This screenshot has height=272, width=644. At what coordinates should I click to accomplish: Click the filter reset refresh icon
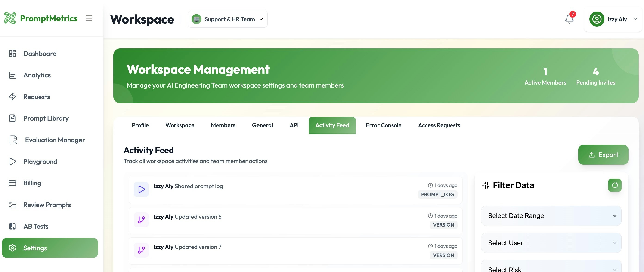point(614,185)
